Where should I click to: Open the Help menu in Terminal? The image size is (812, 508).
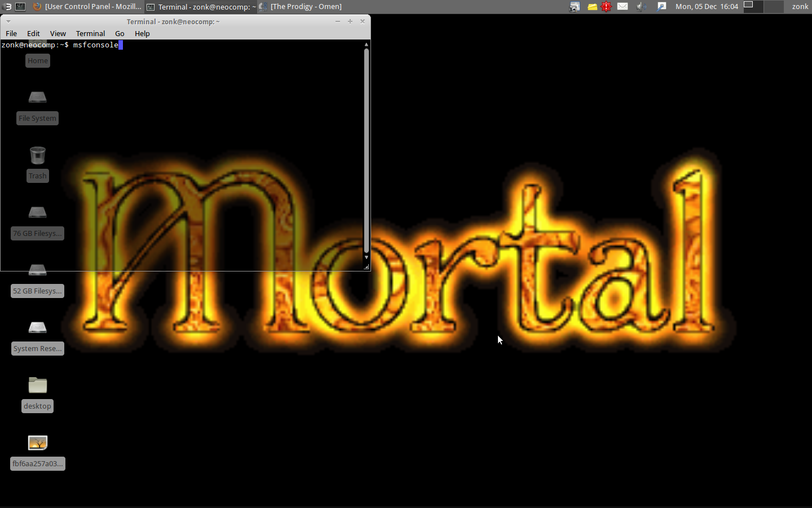(142, 34)
